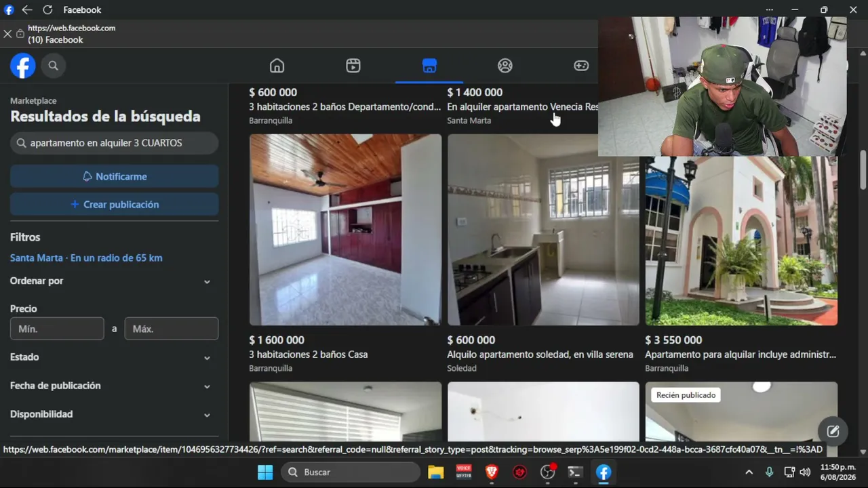Click the microphone tray icon
Screen dimensions: 868x488
769,472
